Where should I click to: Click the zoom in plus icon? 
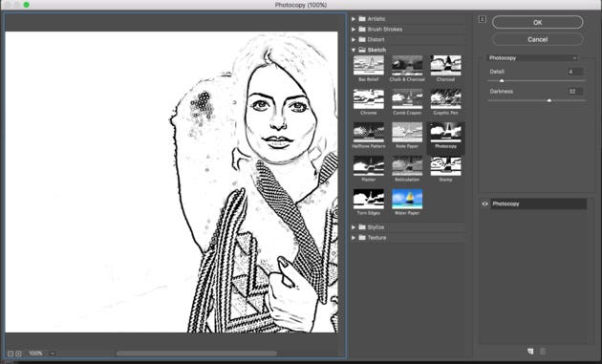coord(18,353)
